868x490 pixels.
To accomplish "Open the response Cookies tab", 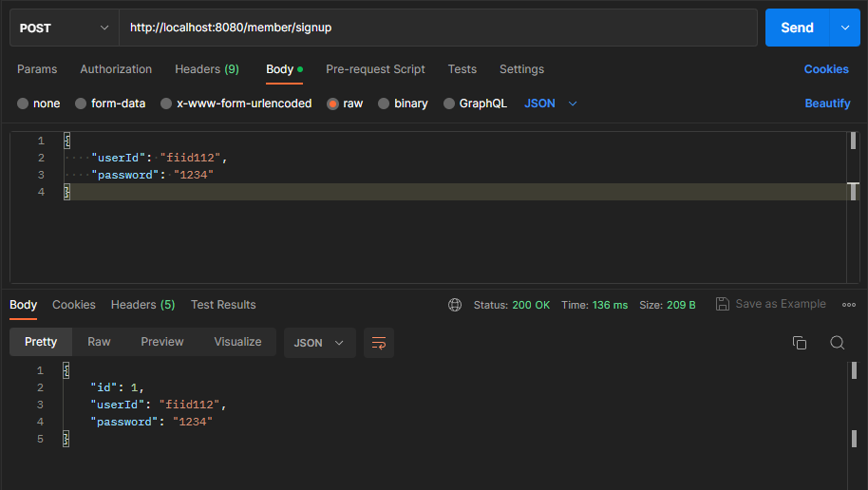I will (x=74, y=305).
